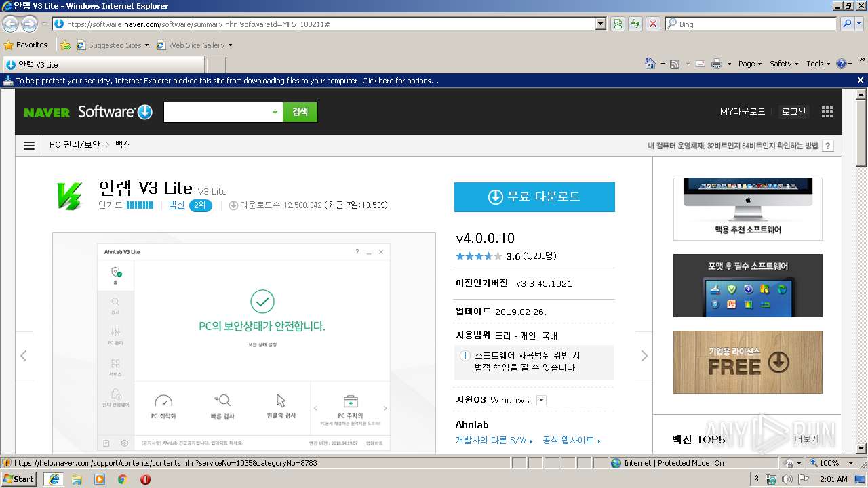
Task: Click the Read Mail icon
Action: point(701,64)
